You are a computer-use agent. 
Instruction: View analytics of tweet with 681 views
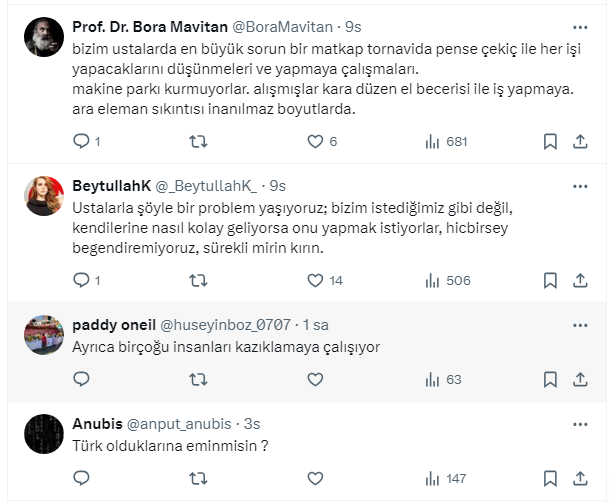coord(432,142)
